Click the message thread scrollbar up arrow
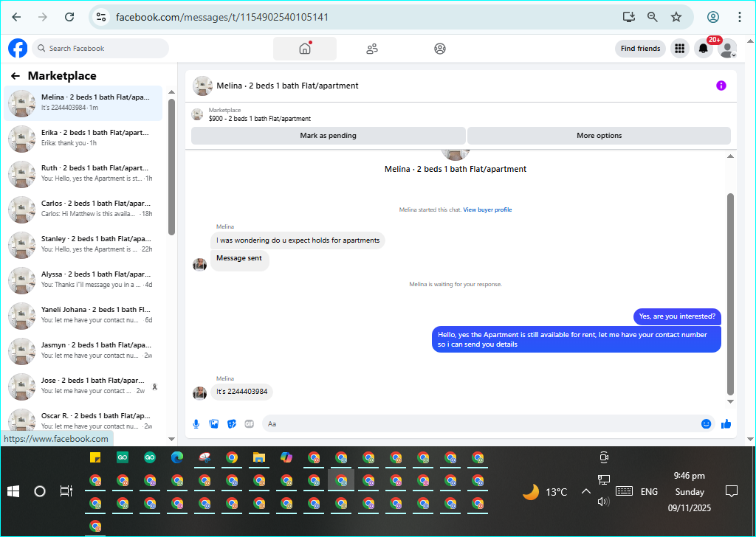The width and height of the screenshot is (756, 537). pyautogui.click(x=730, y=156)
